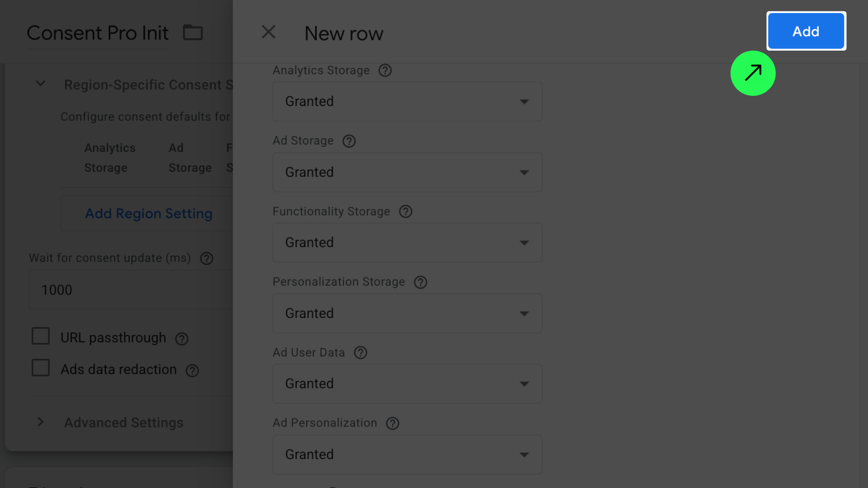The width and height of the screenshot is (868, 488).
Task: Enable the URL passthrough checkbox
Action: [x=41, y=336]
